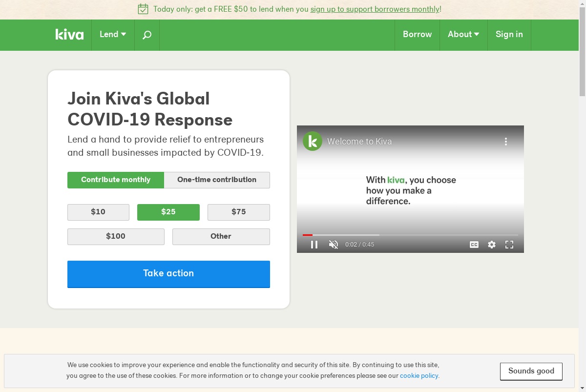Choose the $100 amount
The height and width of the screenshot is (392, 586).
(x=116, y=236)
